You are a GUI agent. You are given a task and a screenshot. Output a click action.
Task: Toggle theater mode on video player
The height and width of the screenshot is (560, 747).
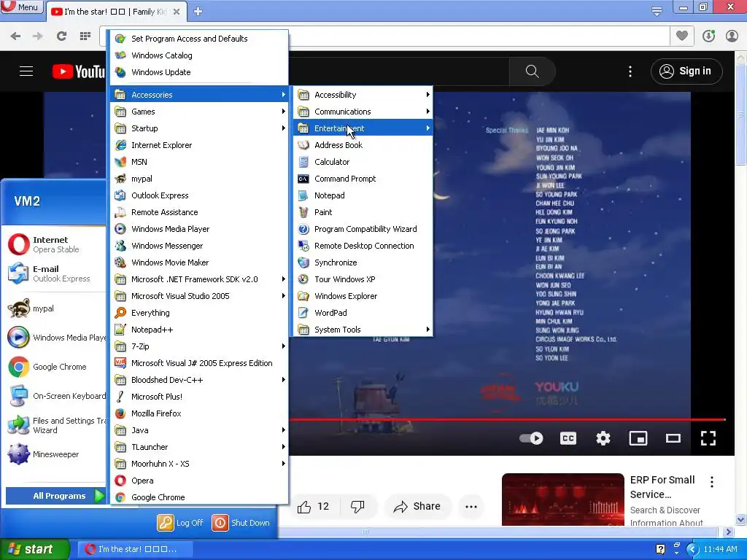click(673, 438)
